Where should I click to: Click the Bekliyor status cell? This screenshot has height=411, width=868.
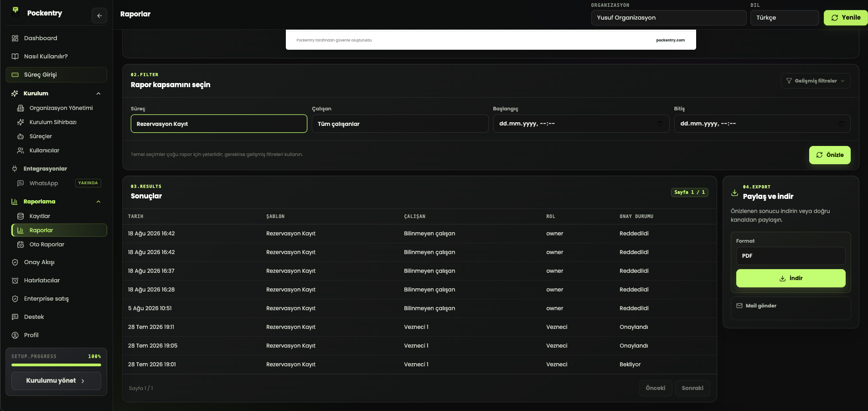[x=630, y=364]
